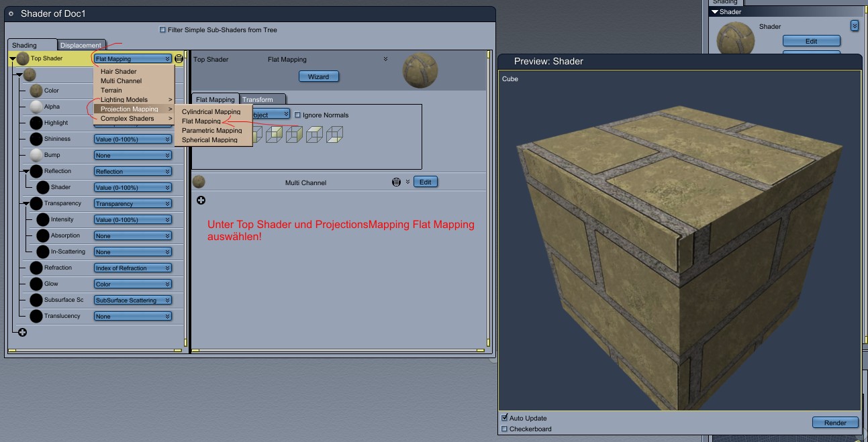Open the Absorption None dropdown
868x442 pixels.
pyautogui.click(x=133, y=236)
